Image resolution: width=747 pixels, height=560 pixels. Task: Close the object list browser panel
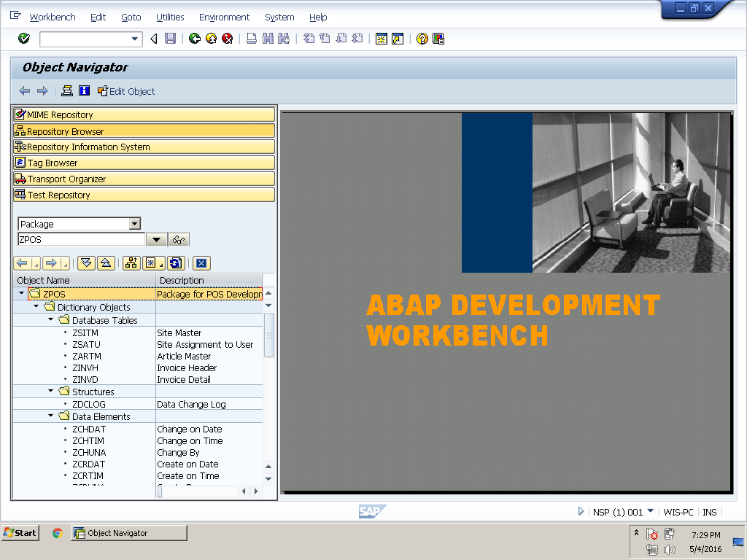(202, 263)
